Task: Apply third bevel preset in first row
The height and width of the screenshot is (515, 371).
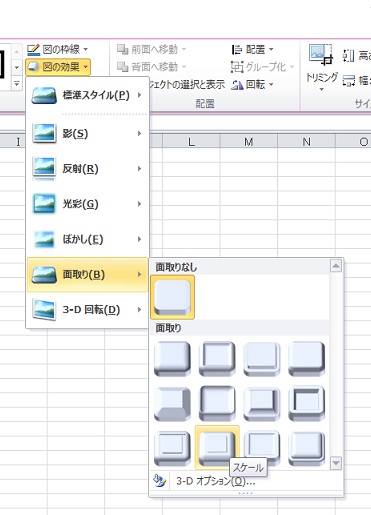Action: (262, 358)
